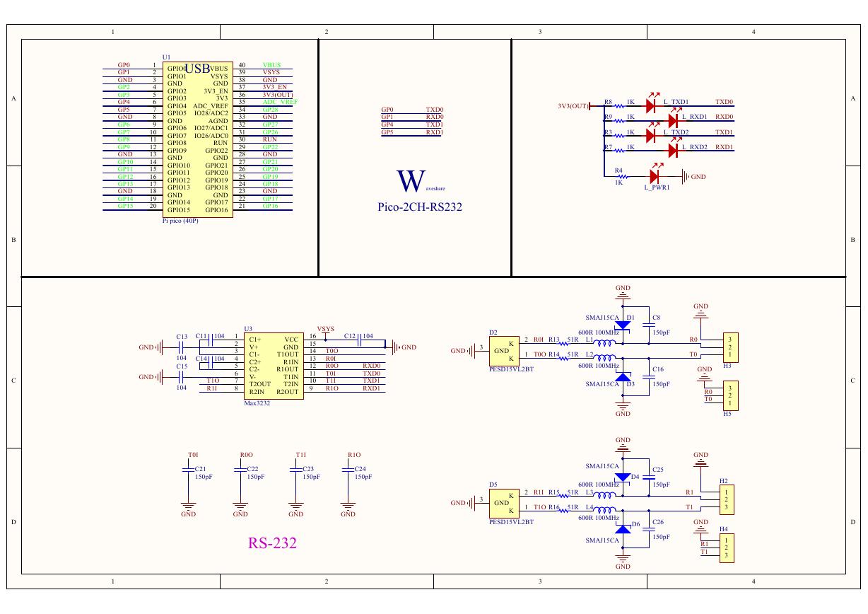Click the C12 104 capacitor near VSYS
The width and height of the screenshot is (868, 614).
click(x=360, y=340)
